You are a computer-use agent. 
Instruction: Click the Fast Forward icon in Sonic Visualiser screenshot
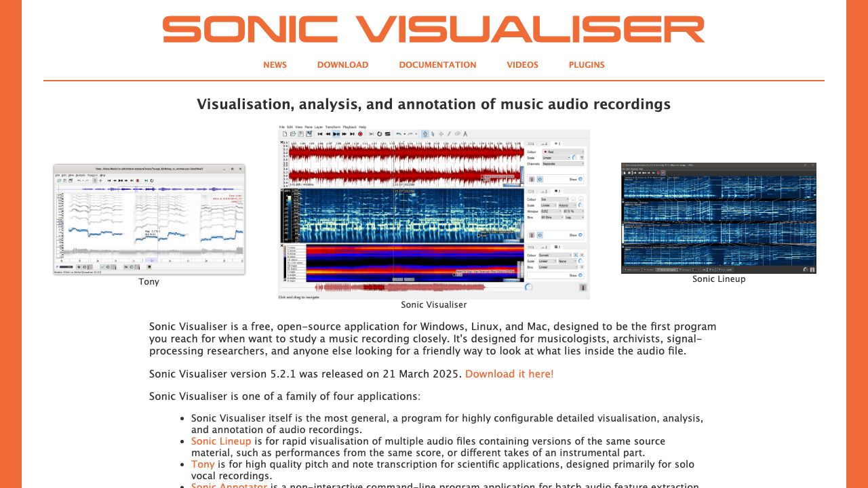[x=344, y=134]
